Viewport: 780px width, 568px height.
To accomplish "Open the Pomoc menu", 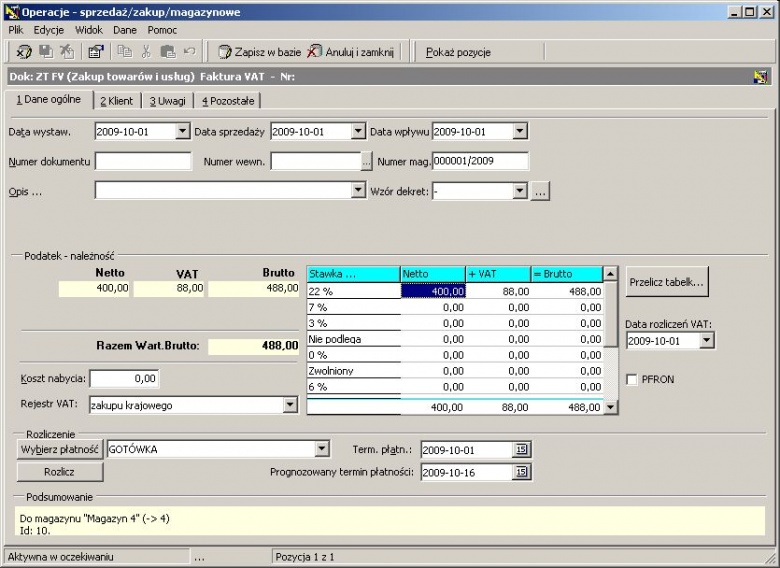I will click(162, 30).
